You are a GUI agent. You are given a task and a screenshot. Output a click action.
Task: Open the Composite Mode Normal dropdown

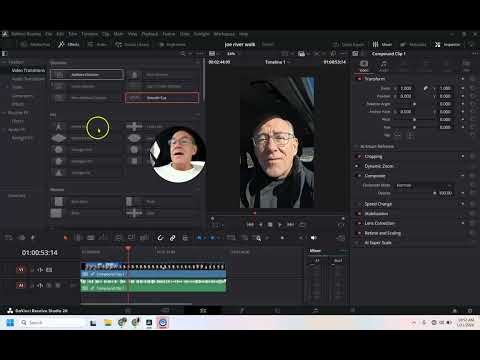[x=424, y=185]
